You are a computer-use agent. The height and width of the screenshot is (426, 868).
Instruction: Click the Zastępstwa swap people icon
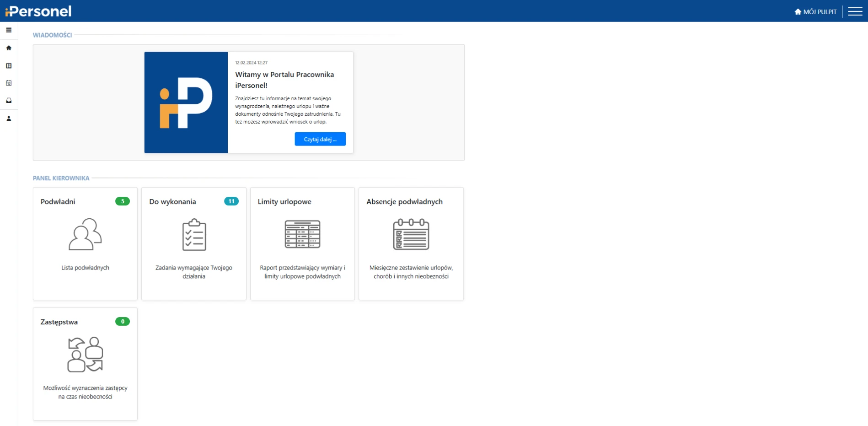(x=85, y=355)
